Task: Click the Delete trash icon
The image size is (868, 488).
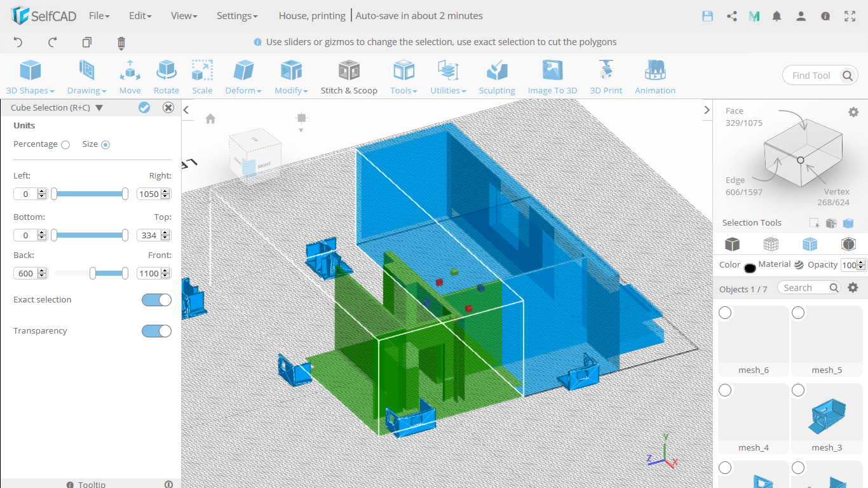Action: click(121, 43)
